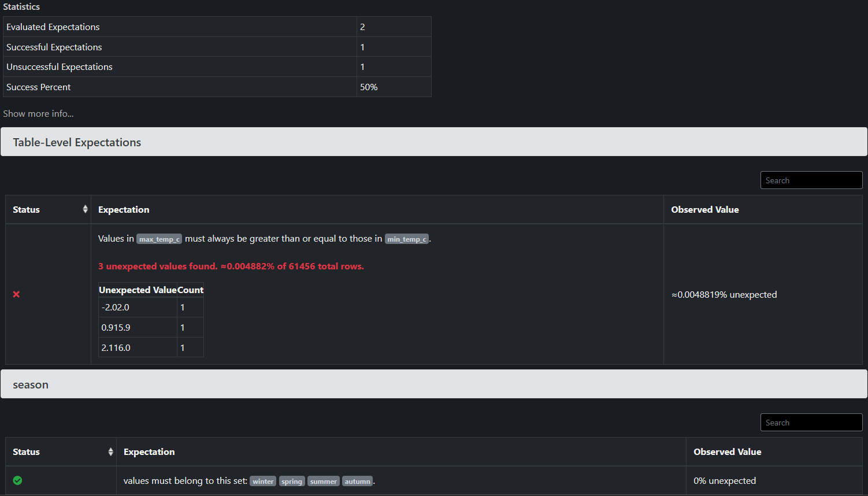
Task: Click Observed Value header in season table
Action: click(727, 451)
